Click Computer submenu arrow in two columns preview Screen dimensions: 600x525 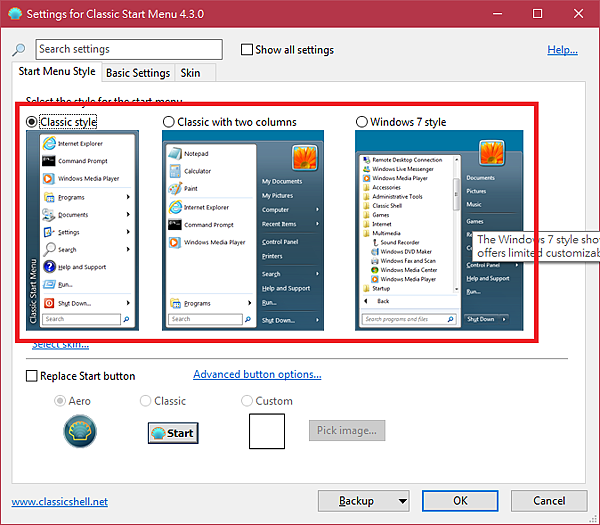pyautogui.click(x=317, y=209)
